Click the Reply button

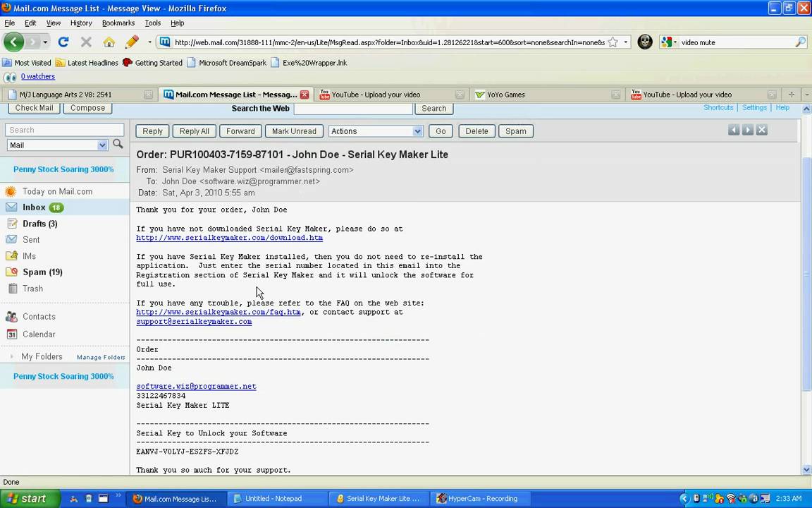(x=152, y=131)
